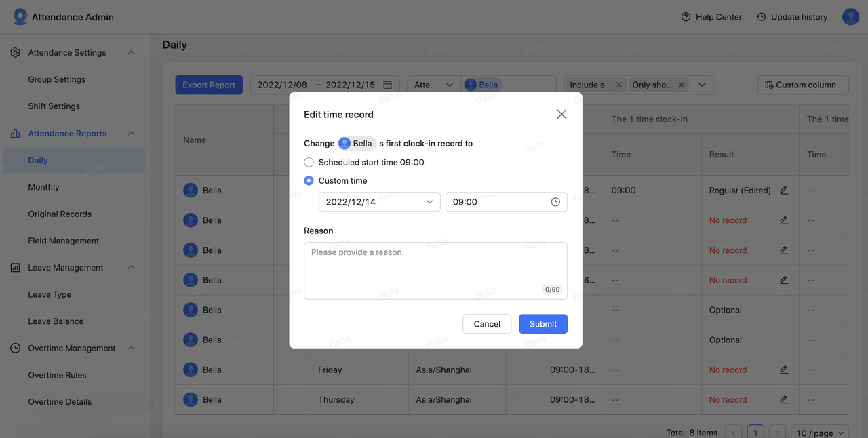Click the calendar icon in date range
Viewport: 868px width, 438px height.
click(x=388, y=85)
